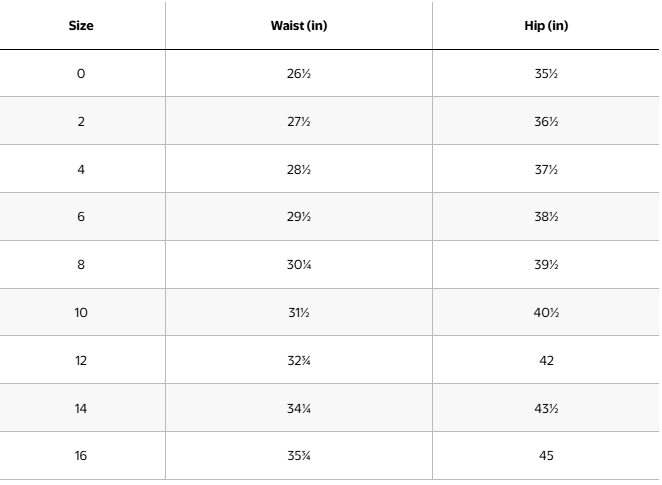Select the waist value for size 4
662x485 pixels.
[298, 170]
